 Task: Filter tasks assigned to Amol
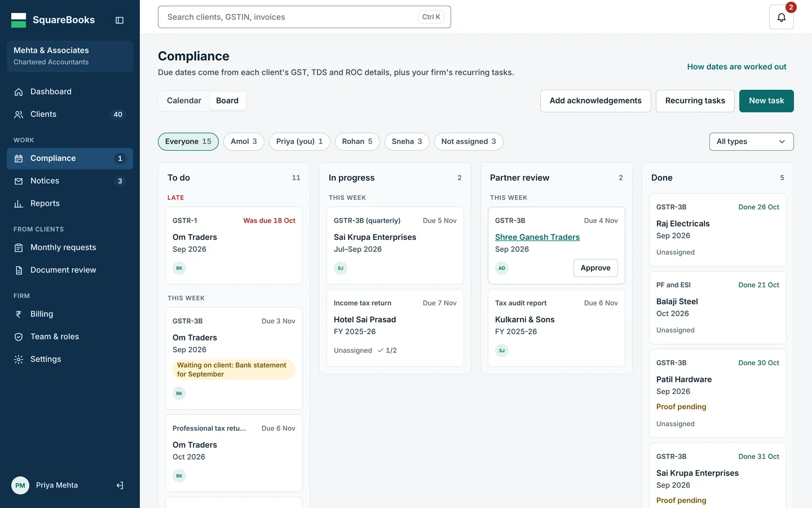[x=244, y=142]
